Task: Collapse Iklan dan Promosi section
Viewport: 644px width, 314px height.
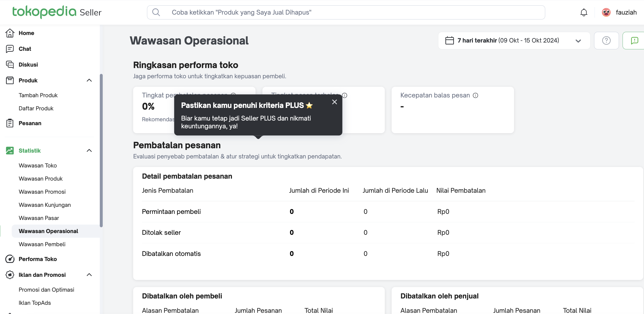Action: tap(89, 275)
